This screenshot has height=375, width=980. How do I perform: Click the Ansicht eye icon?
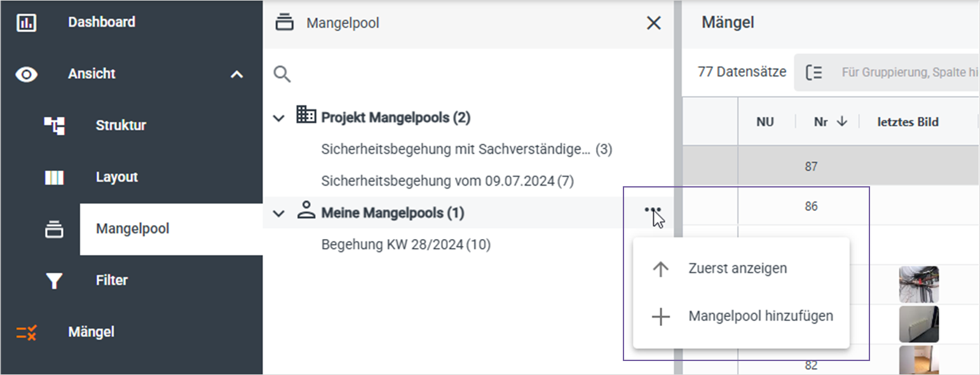[x=26, y=75]
